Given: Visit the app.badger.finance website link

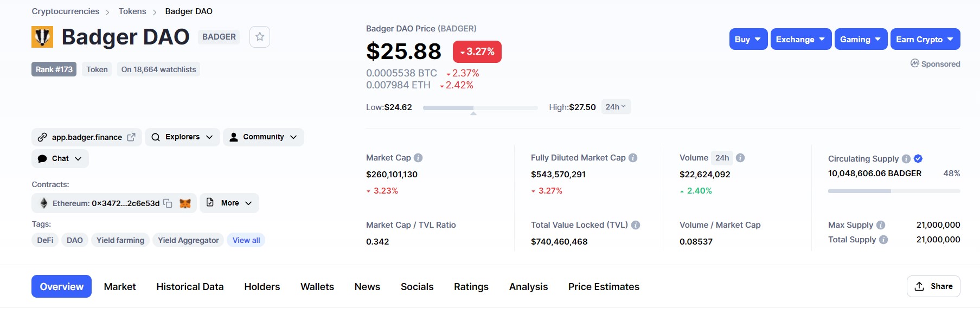Looking at the screenshot, I should point(86,137).
